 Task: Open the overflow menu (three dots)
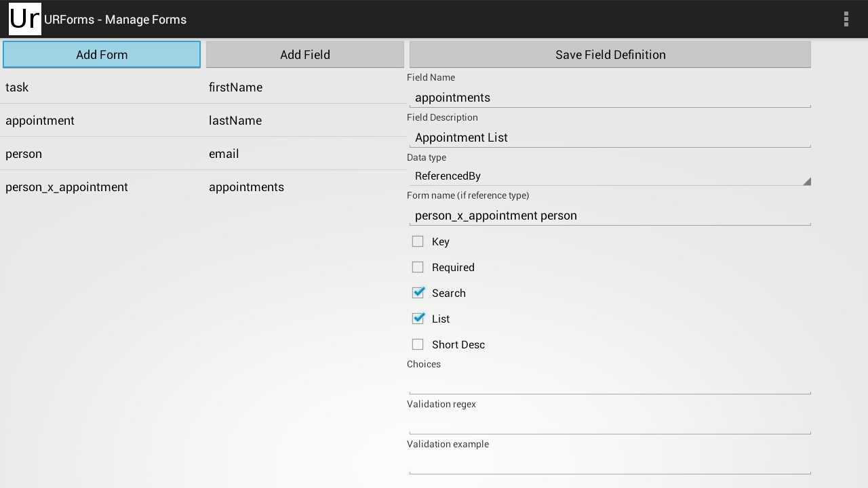pyautogui.click(x=846, y=19)
